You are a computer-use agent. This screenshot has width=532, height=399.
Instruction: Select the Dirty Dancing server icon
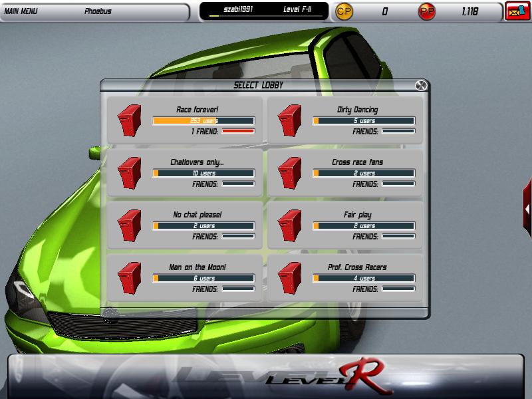[290, 120]
